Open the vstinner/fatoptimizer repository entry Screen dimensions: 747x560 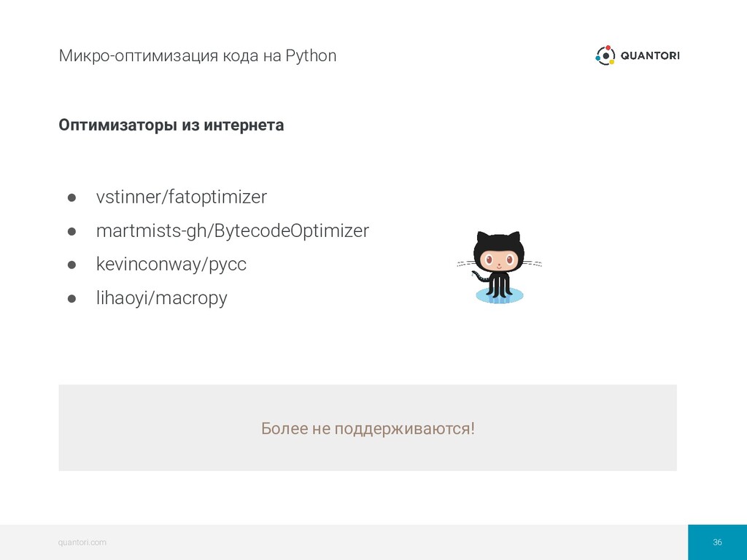tap(182, 197)
